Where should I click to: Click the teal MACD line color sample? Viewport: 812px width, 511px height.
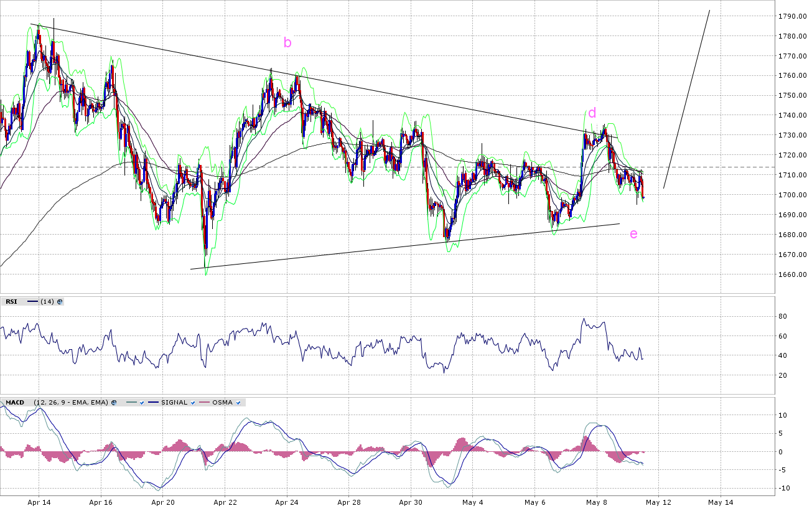click(x=131, y=403)
